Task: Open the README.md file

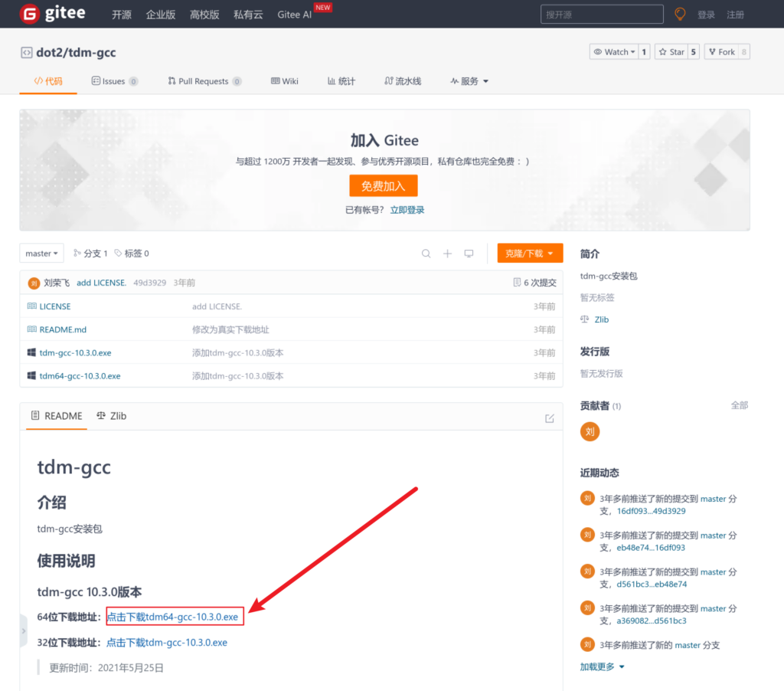Action: pyautogui.click(x=63, y=329)
